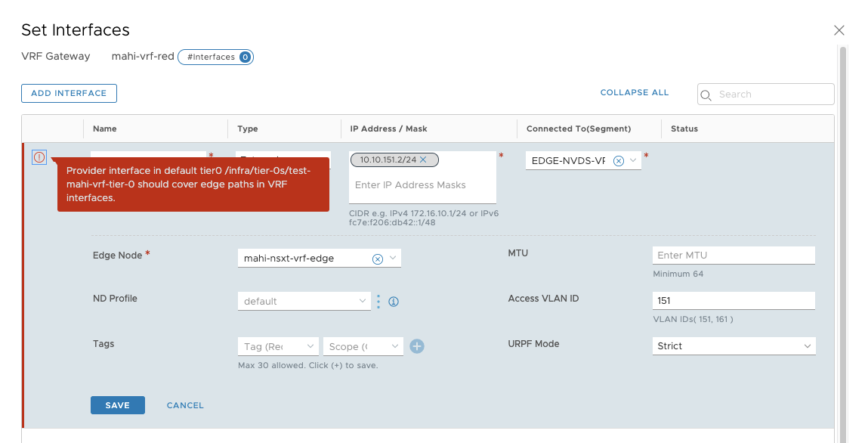The height and width of the screenshot is (443, 868).
Task: Click the 'Max 30 allowed' tags hint
Action: pyautogui.click(x=307, y=365)
